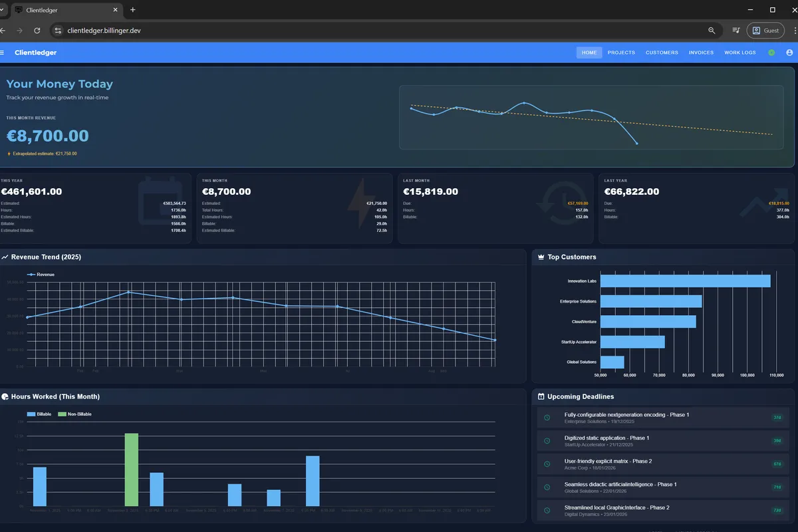Open the user account icon in the navbar
Image resolution: width=798 pixels, height=532 pixels.
click(x=789, y=52)
